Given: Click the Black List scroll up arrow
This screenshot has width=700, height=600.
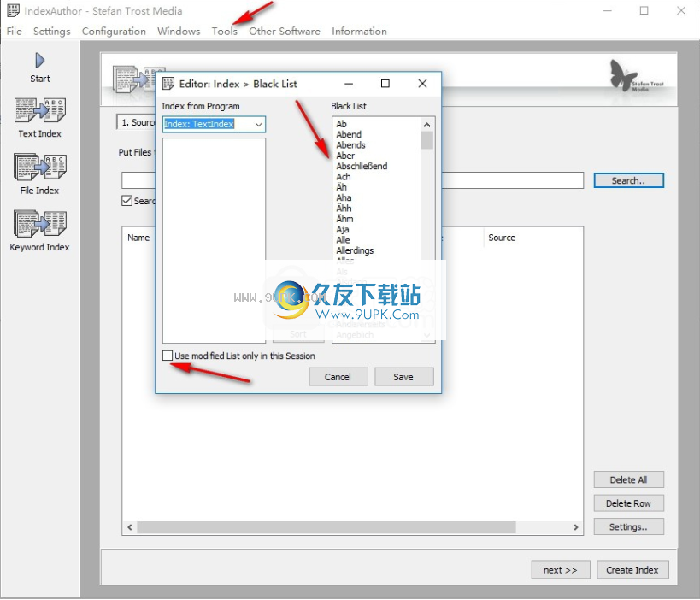Looking at the screenshot, I should [x=427, y=125].
